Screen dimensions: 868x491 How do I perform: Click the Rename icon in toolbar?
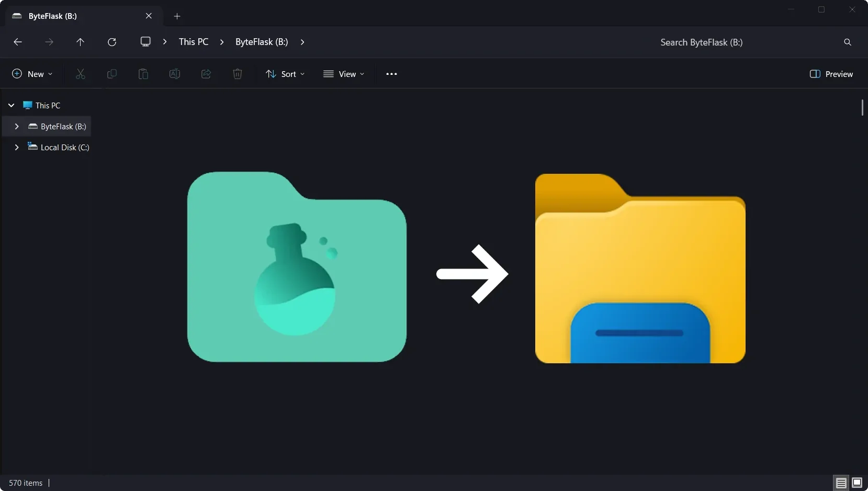(175, 74)
